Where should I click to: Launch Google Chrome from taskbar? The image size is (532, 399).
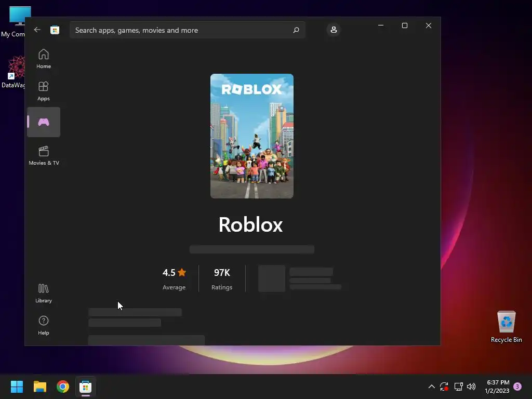click(x=63, y=387)
